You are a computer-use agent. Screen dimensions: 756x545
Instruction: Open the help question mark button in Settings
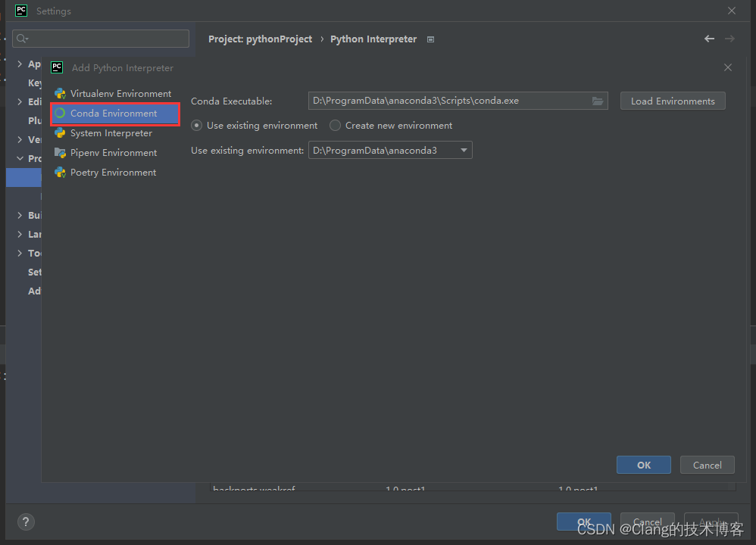pos(26,522)
